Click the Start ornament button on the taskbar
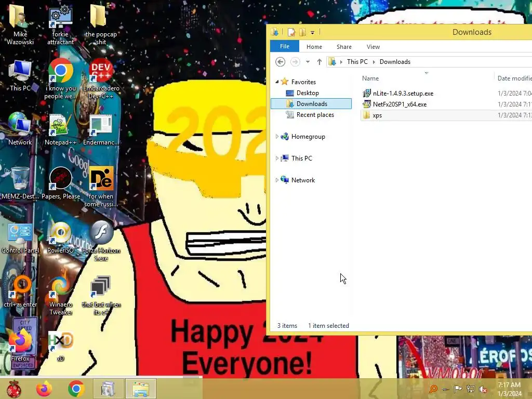The width and height of the screenshot is (532, 399). point(14,389)
